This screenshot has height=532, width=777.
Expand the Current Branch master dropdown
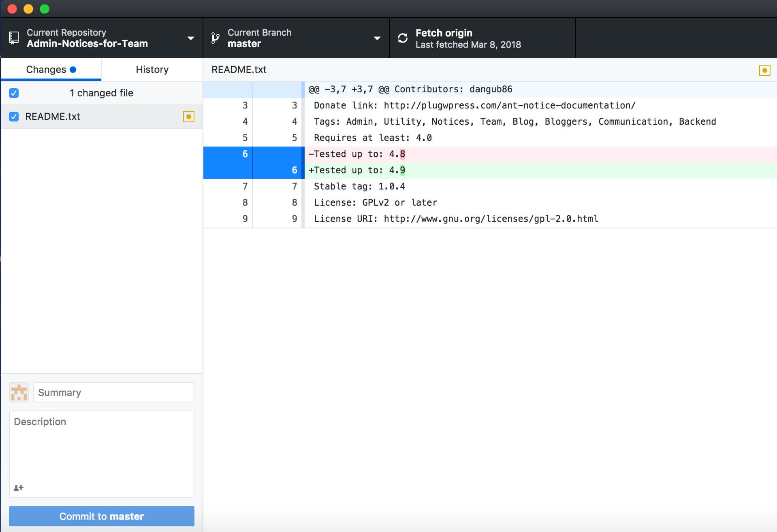coord(296,38)
